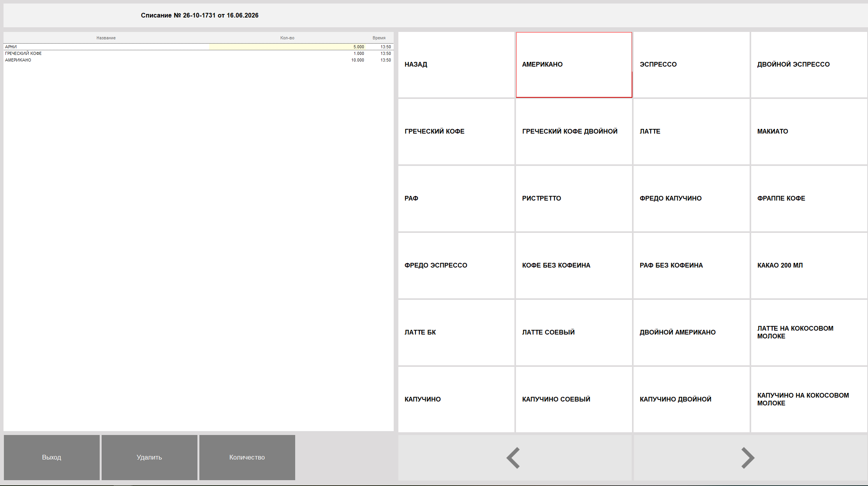Choose ДВОЙНОЙ ЭСПРЕССО tile

[x=809, y=65]
